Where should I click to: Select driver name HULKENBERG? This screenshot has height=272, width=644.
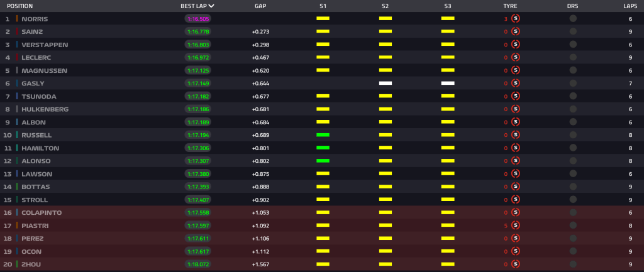point(45,109)
